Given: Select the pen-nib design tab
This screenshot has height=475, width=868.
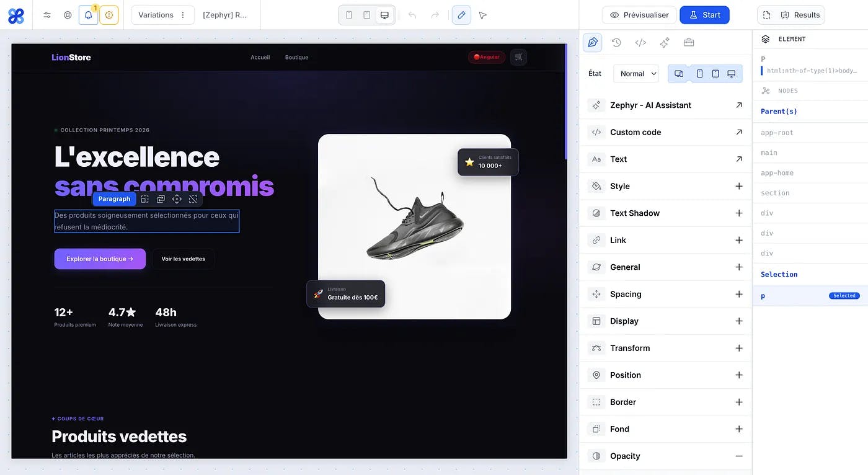Looking at the screenshot, I should click(593, 42).
